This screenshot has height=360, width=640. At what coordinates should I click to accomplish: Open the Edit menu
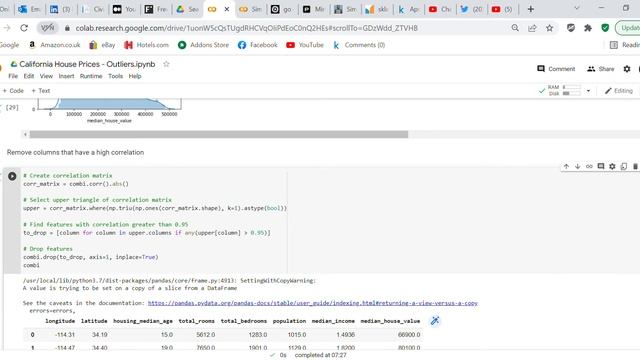[29, 76]
